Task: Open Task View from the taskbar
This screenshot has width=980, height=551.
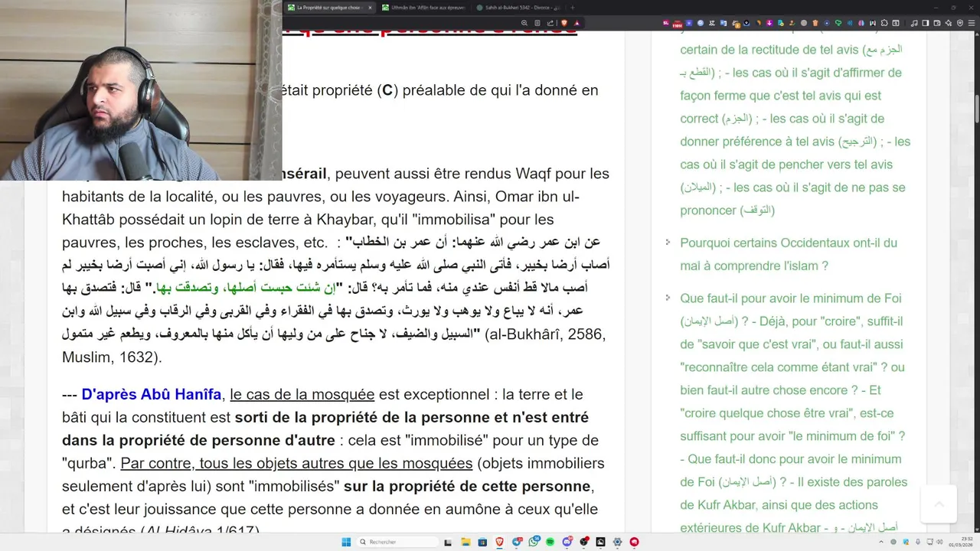Action: pos(448,543)
